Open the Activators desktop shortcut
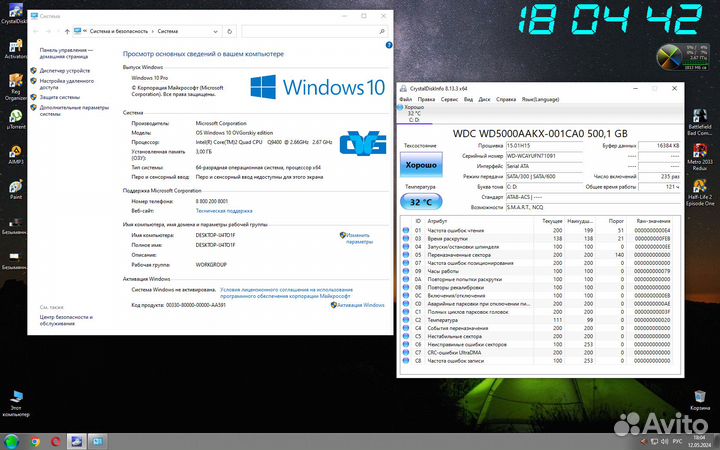Image resolution: width=720 pixels, height=450 pixels. [x=15, y=49]
